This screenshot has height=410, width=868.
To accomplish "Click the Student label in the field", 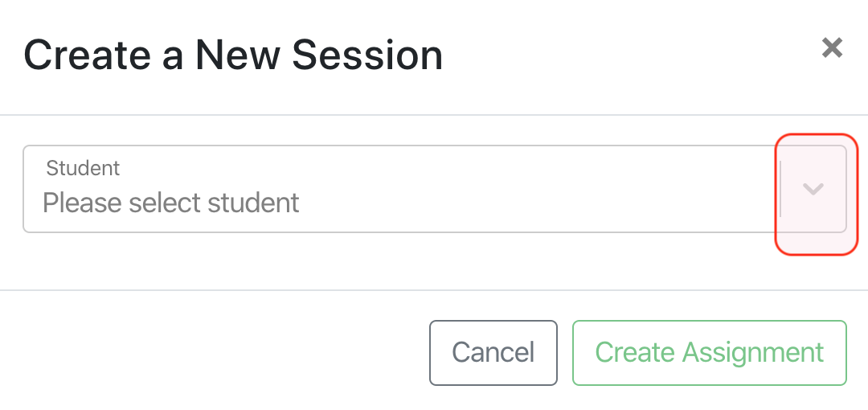I will [83, 168].
